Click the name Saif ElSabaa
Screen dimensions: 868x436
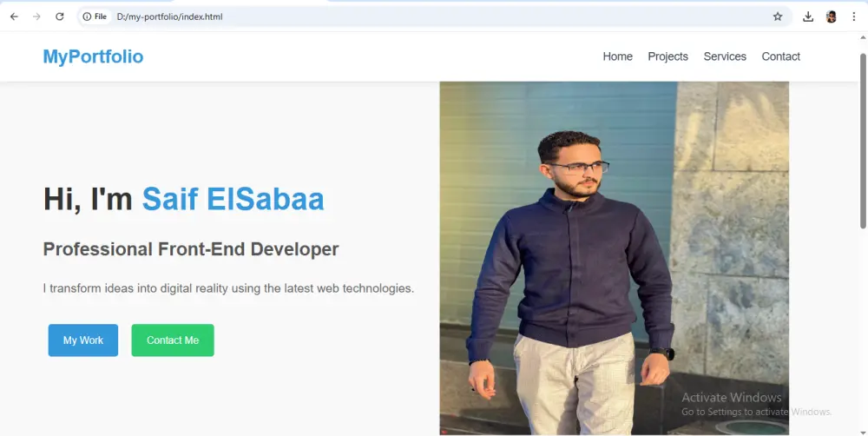(x=233, y=199)
